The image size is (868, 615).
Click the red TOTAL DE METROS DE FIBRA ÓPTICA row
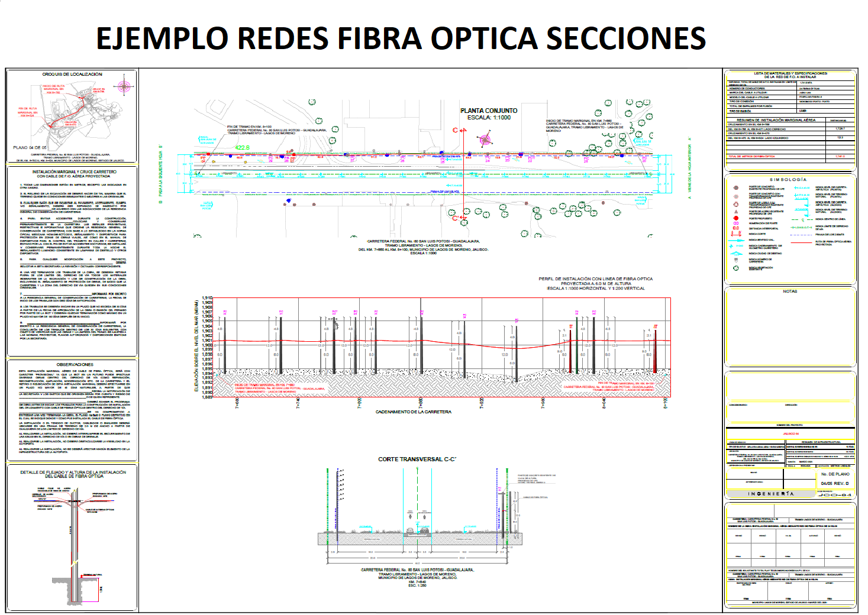(791, 157)
